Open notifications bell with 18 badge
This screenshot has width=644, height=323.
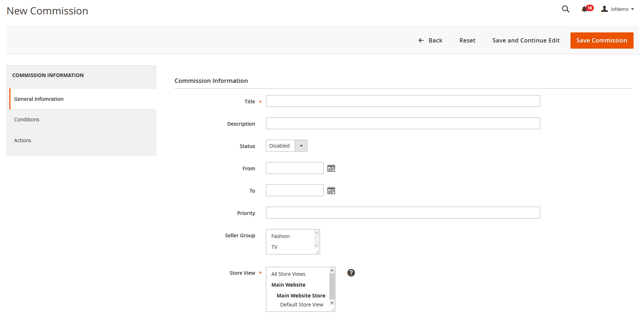[585, 9]
